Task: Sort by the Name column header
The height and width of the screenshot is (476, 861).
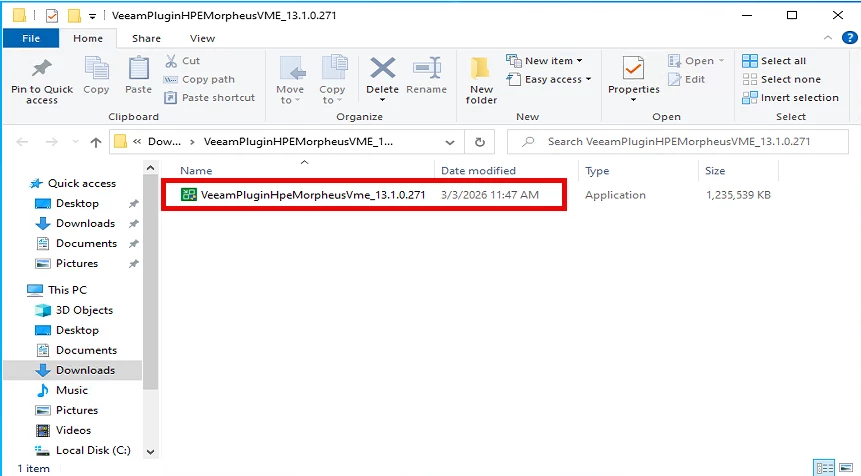Action: pyautogui.click(x=196, y=171)
